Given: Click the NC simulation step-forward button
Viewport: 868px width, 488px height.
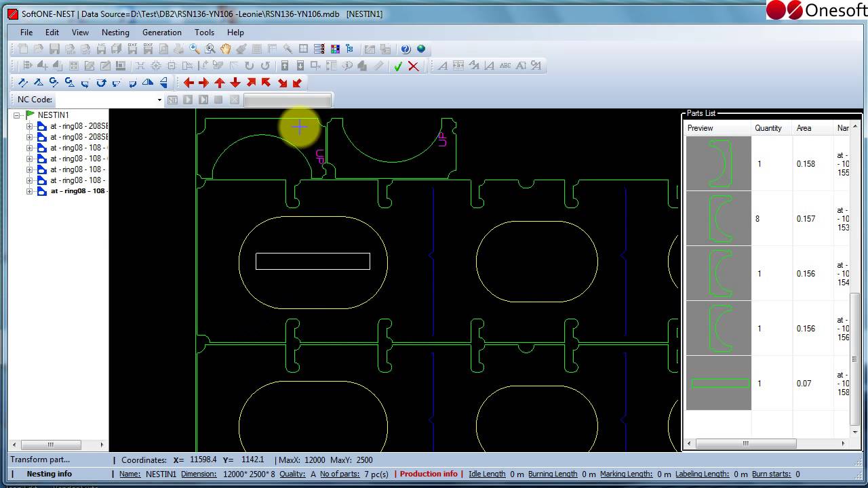Looking at the screenshot, I should pyautogui.click(x=203, y=100).
